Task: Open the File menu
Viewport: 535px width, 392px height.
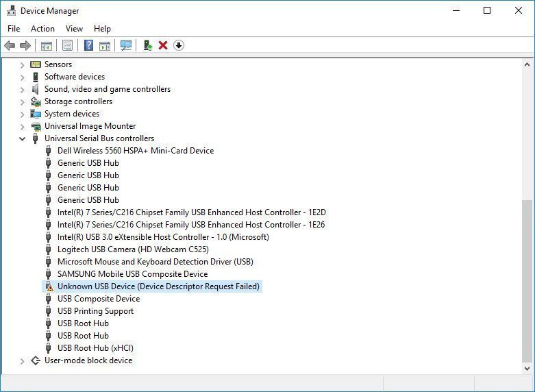Action: point(14,29)
